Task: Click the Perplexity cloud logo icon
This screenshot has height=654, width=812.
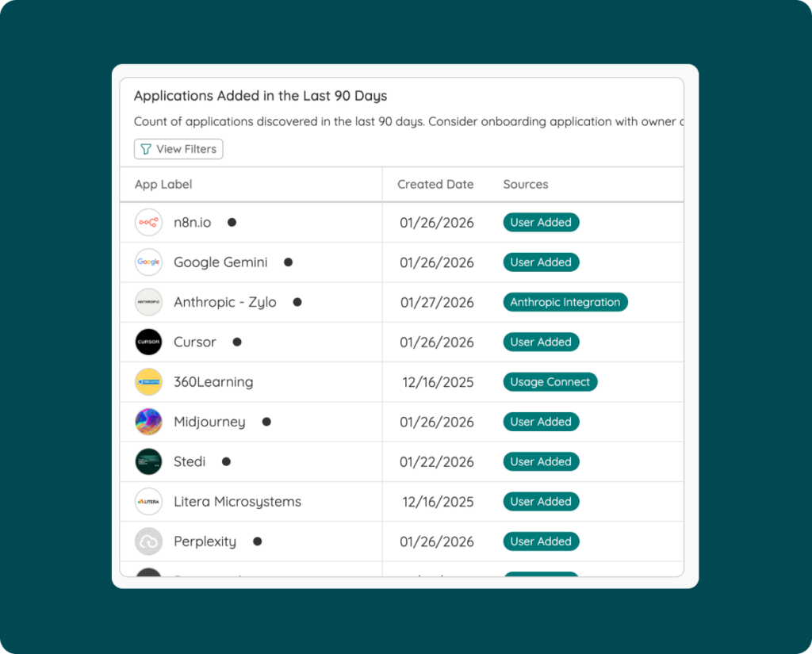Action: tap(148, 541)
